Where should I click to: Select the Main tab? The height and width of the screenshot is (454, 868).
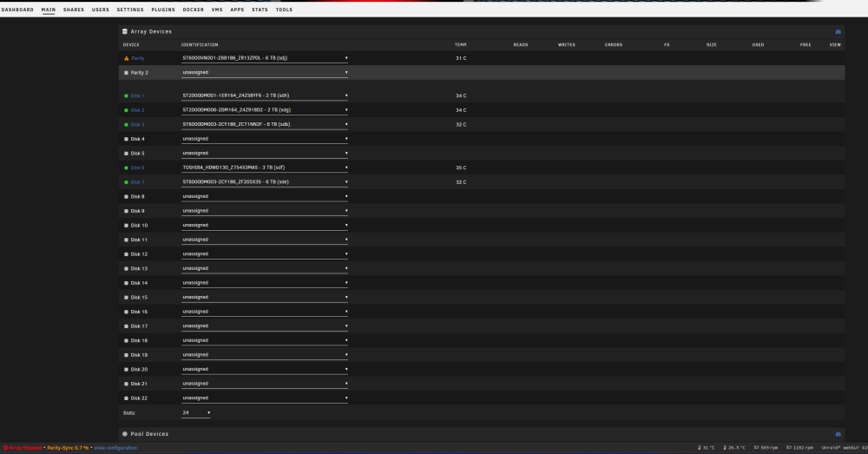point(48,10)
